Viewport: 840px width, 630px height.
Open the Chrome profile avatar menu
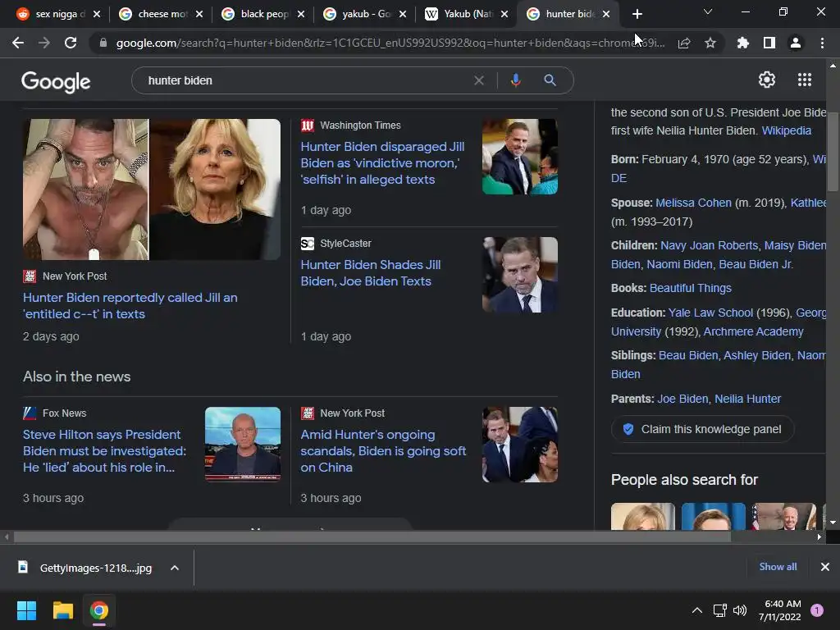(796, 43)
